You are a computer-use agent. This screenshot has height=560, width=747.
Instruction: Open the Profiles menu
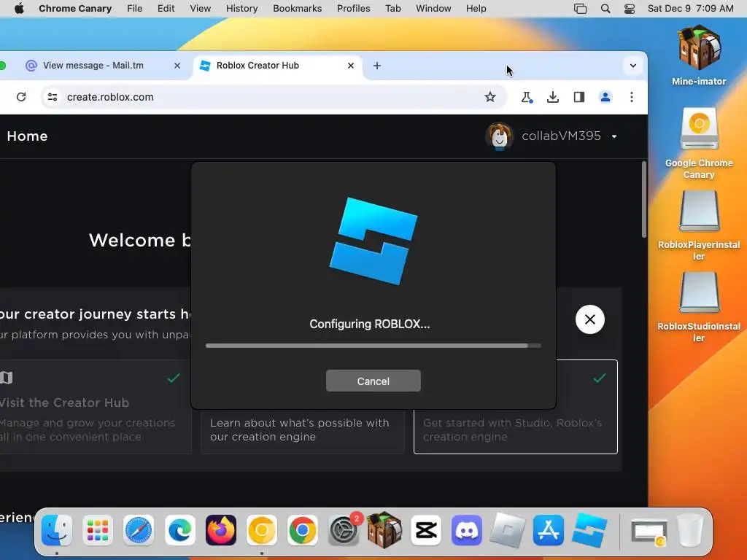[x=353, y=9]
